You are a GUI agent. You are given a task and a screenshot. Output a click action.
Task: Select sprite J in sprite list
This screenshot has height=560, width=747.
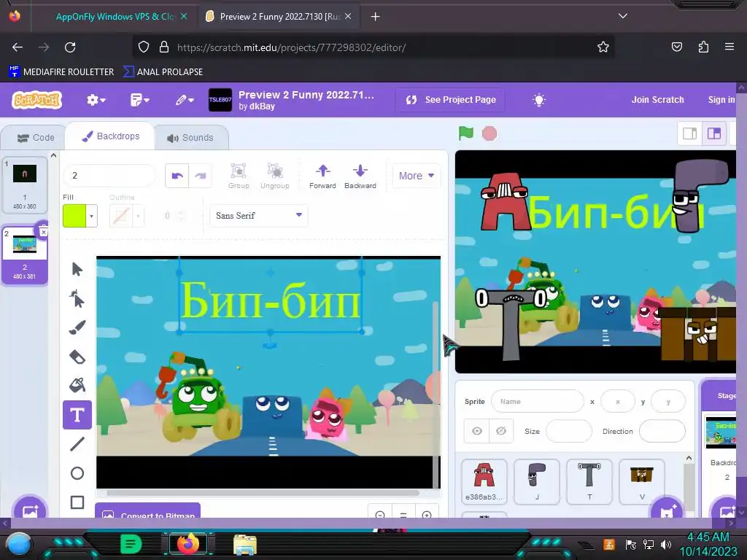coord(537,481)
